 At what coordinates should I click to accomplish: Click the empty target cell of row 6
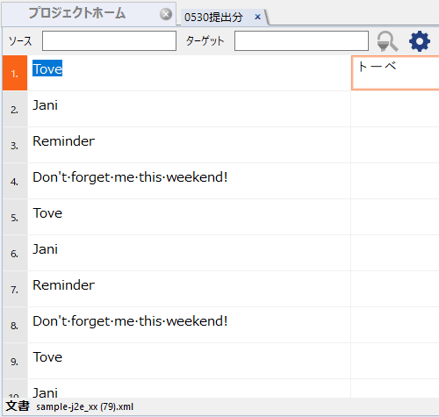tap(395, 253)
